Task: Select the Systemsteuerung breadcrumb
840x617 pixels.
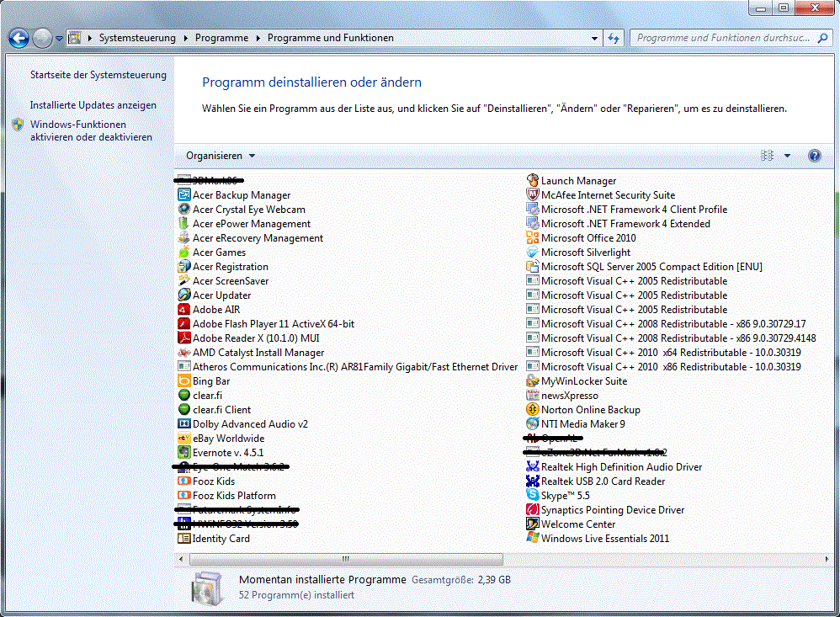Action: pyautogui.click(x=137, y=38)
